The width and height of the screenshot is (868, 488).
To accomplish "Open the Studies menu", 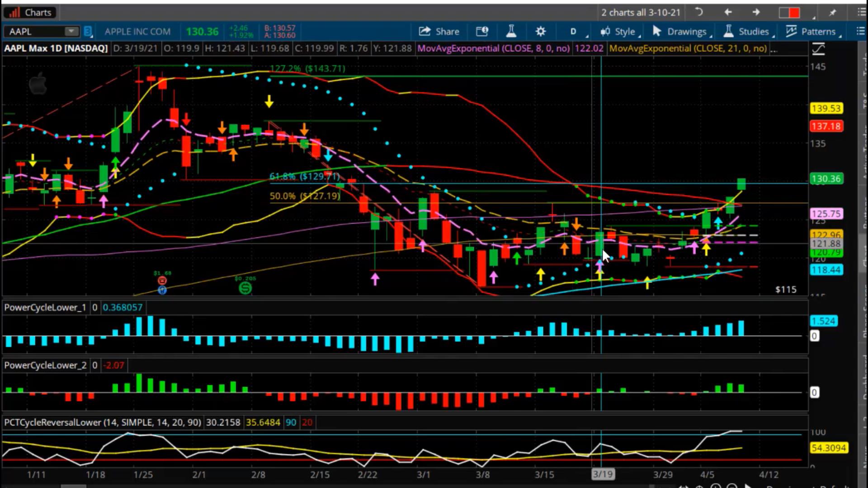I will (x=748, y=31).
